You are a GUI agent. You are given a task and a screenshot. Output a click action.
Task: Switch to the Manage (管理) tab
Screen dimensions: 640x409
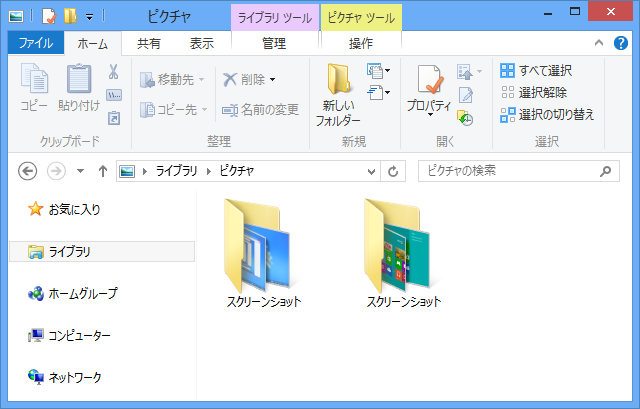pos(274,43)
